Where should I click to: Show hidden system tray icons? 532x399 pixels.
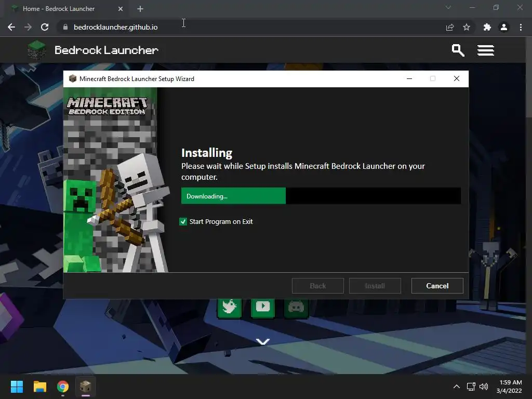(x=457, y=387)
